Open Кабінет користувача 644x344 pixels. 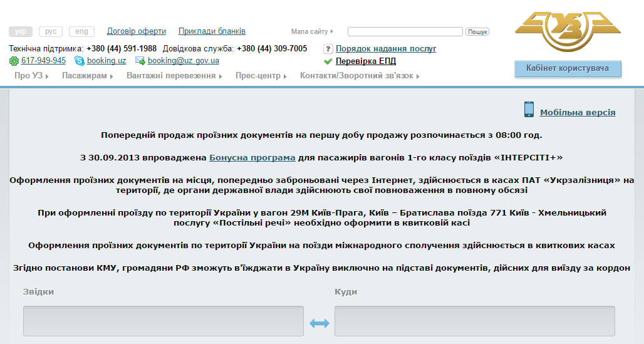tap(568, 68)
